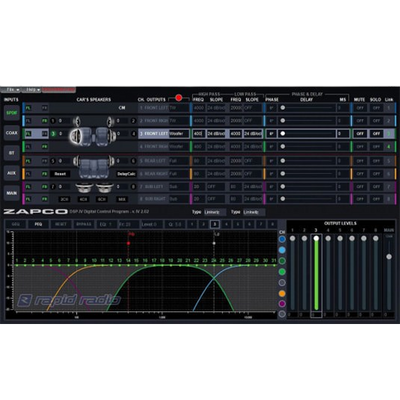Viewport: 400px width, 400px height.
Task: Click the MAIN output level slider knob
Action: pos(389,257)
